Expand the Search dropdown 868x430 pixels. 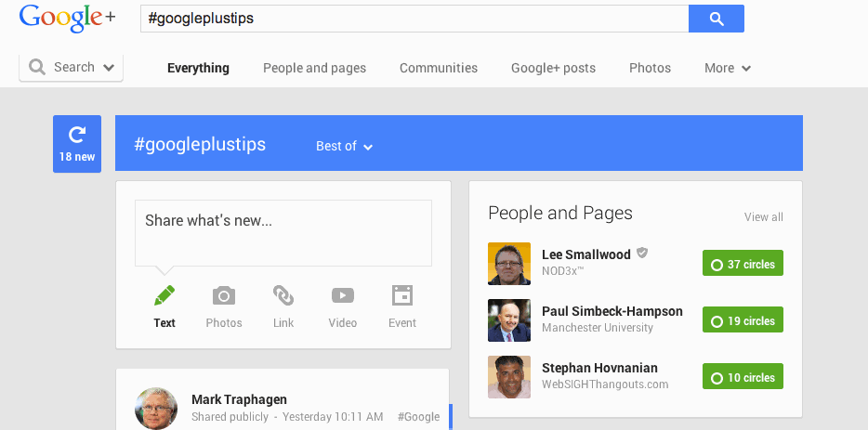pos(71,68)
